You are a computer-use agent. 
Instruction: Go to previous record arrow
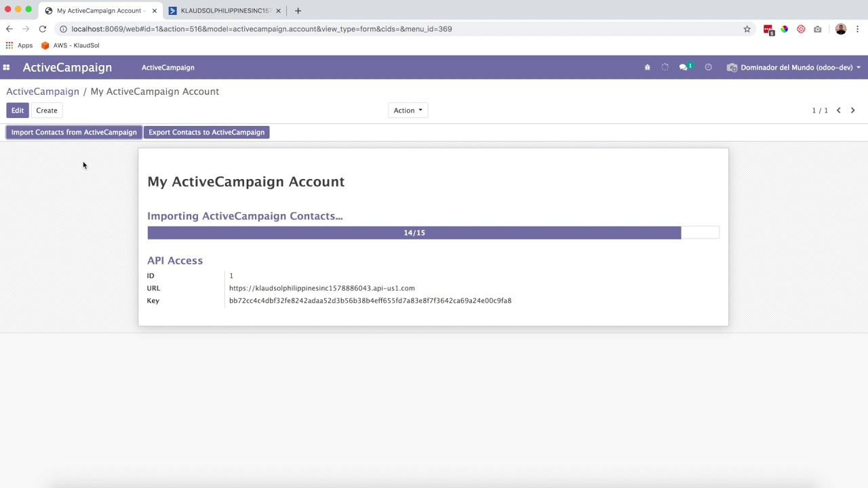click(838, 110)
